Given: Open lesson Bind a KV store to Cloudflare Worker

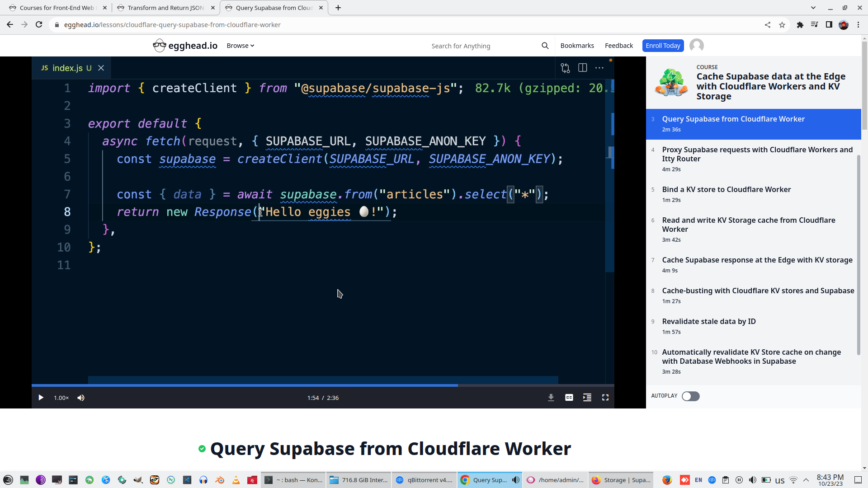Looking at the screenshot, I should (x=726, y=189).
